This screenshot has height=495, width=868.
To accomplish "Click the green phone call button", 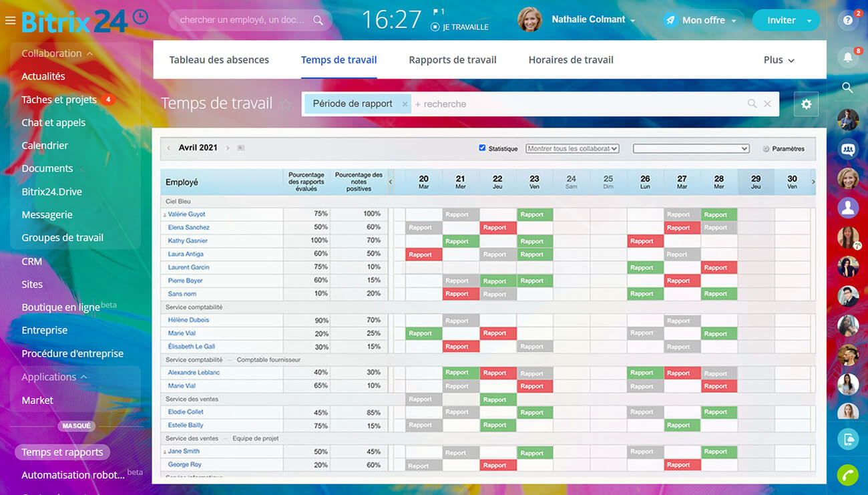I will pyautogui.click(x=848, y=474).
